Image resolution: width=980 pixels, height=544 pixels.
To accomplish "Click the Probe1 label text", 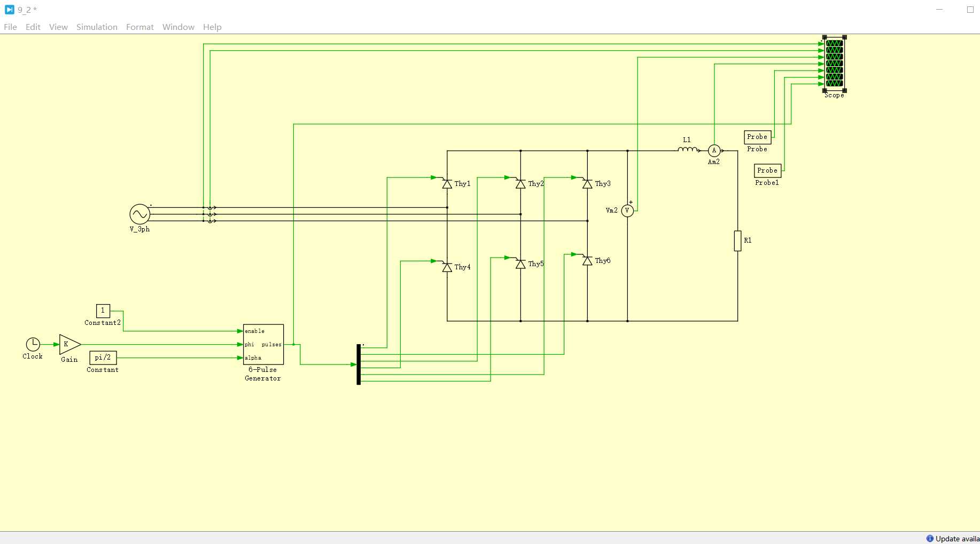I will [767, 183].
